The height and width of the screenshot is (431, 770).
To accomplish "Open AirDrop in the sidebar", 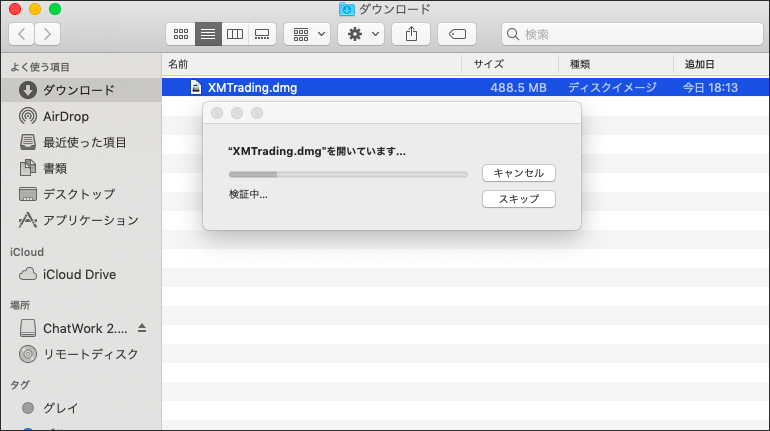I will [65, 116].
